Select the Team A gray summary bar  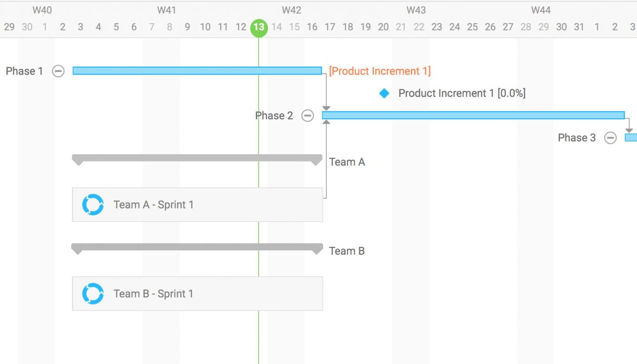(x=197, y=158)
